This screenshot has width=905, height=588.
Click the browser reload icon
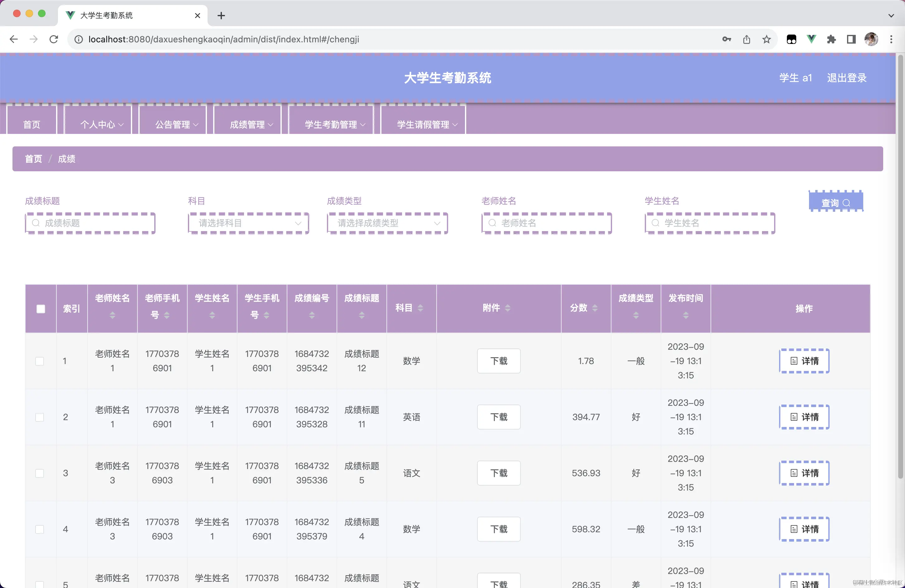(x=54, y=39)
